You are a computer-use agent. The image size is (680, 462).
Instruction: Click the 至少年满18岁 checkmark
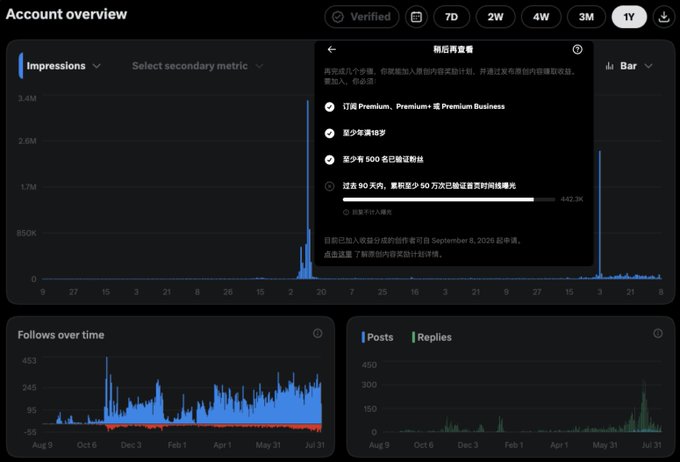point(330,133)
